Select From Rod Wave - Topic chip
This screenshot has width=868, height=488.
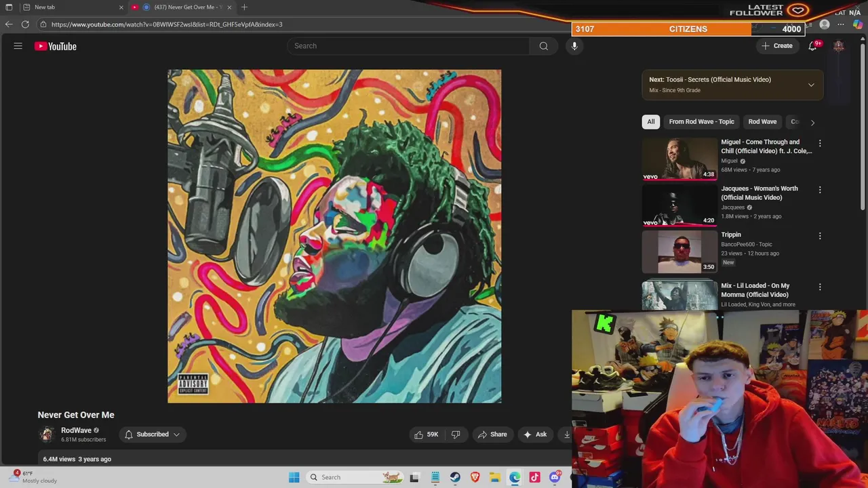(701, 122)
